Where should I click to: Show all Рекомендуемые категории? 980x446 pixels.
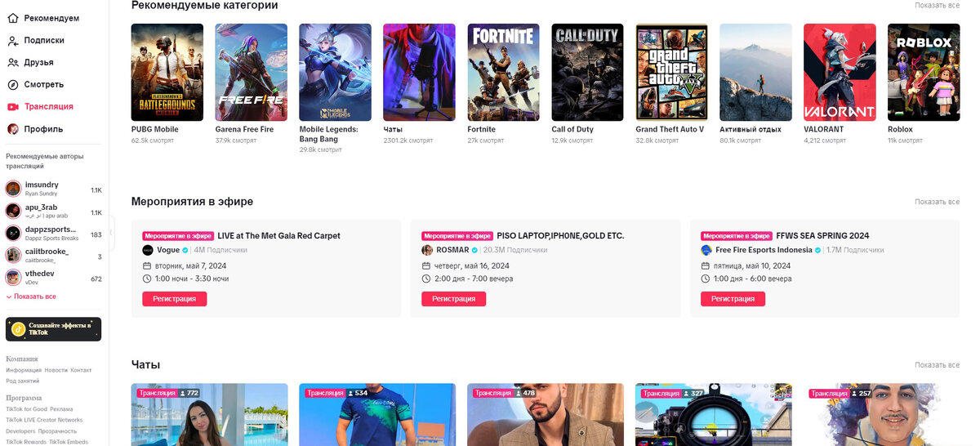point(938,5)
